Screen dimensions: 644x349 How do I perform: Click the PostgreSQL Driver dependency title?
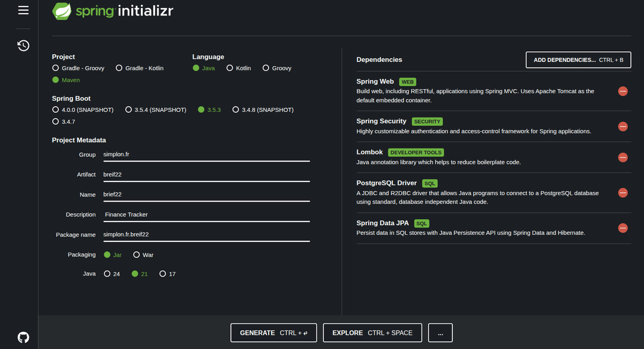[386, 183]
